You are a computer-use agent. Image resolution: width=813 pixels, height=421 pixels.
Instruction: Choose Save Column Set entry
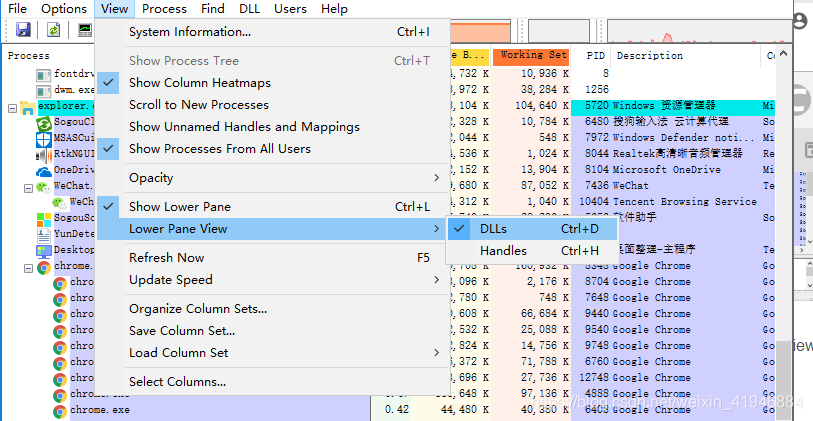(x=274, y=331)
